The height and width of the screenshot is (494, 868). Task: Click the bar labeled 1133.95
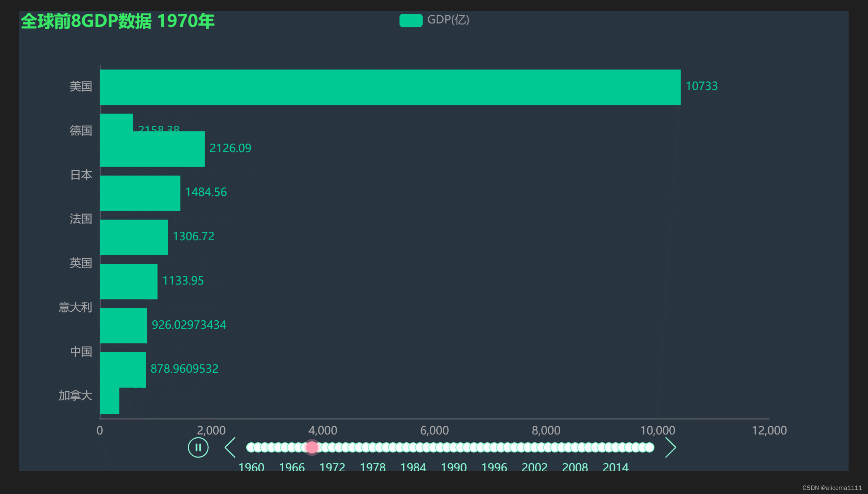pyautogui.click(x=128, y=281)
